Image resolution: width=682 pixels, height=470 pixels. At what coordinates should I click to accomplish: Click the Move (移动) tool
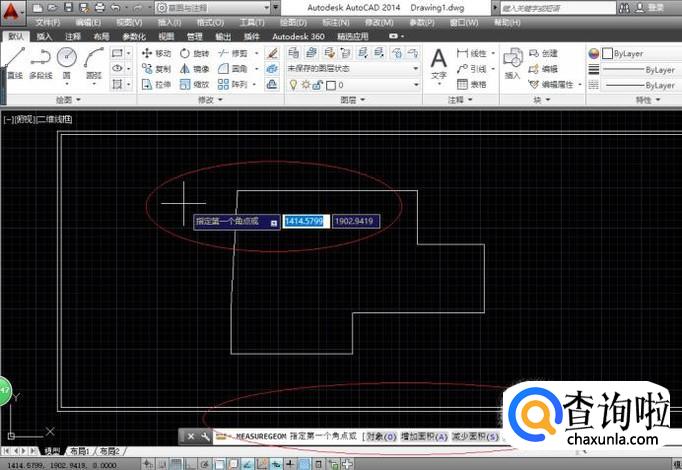[156, 53]
